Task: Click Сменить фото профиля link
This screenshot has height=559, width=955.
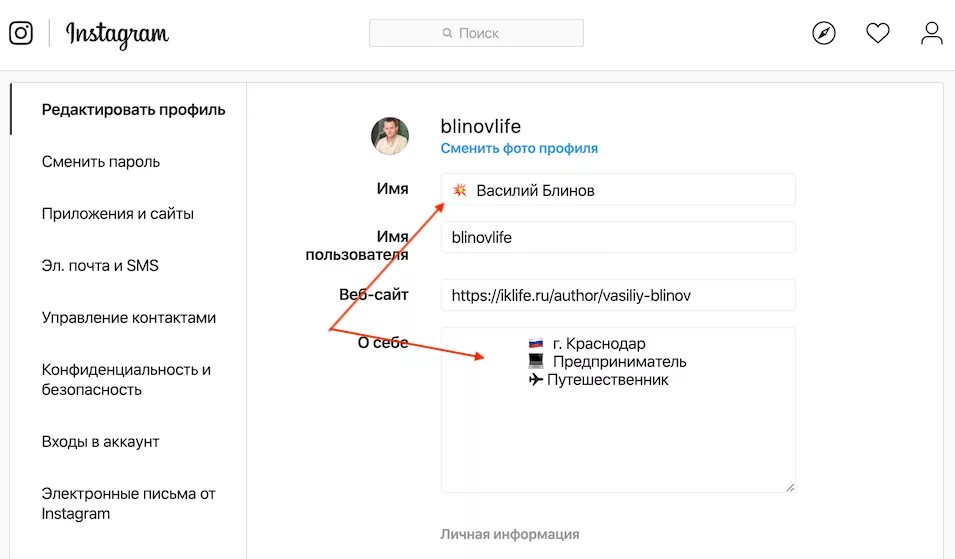Action: 519,148
